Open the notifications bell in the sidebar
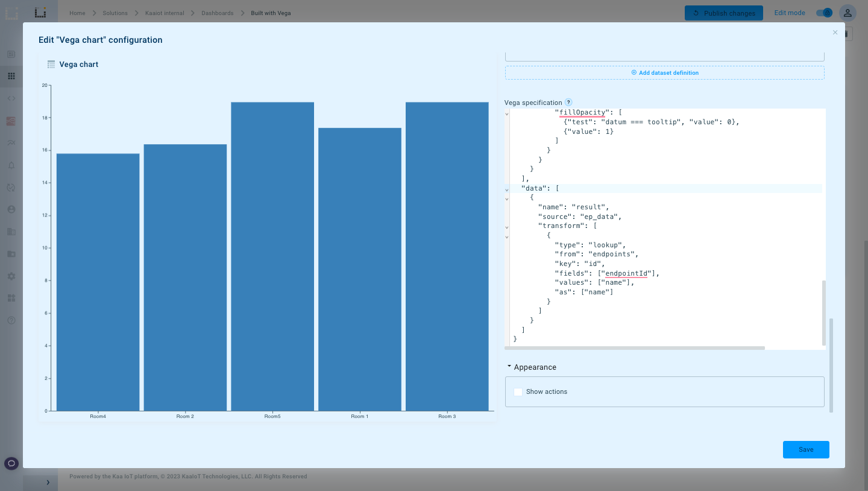Image resolution: width=868 pixels, height=491 pixels. 11,165
